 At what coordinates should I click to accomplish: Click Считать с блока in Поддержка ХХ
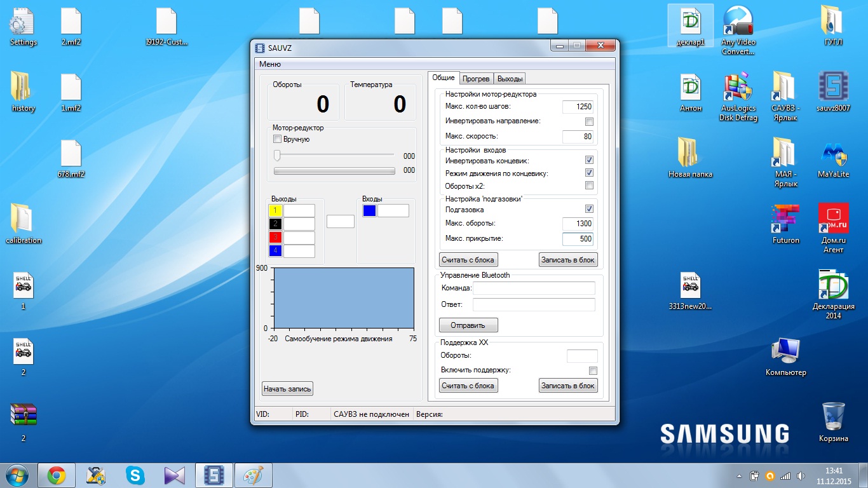(468, 386)
